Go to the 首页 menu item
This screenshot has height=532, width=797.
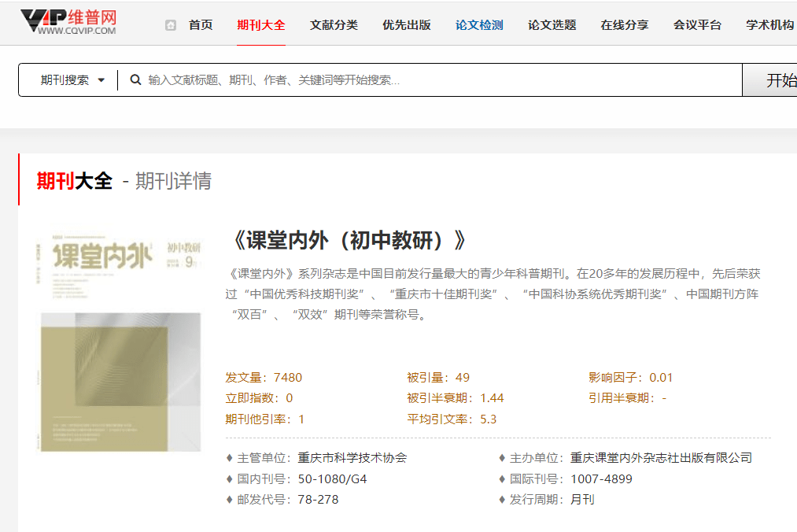click(x=201, y=25)
